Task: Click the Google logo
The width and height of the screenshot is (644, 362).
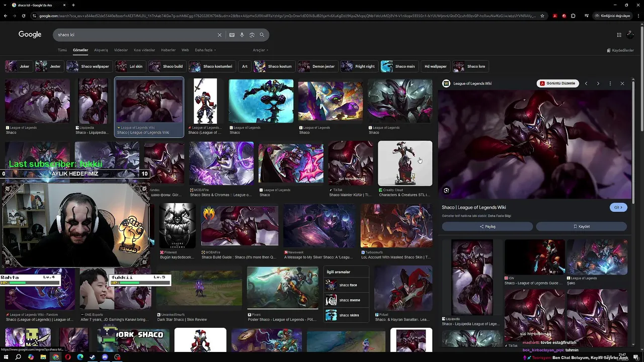Action: pyautogui.click(x=30, y=34)
